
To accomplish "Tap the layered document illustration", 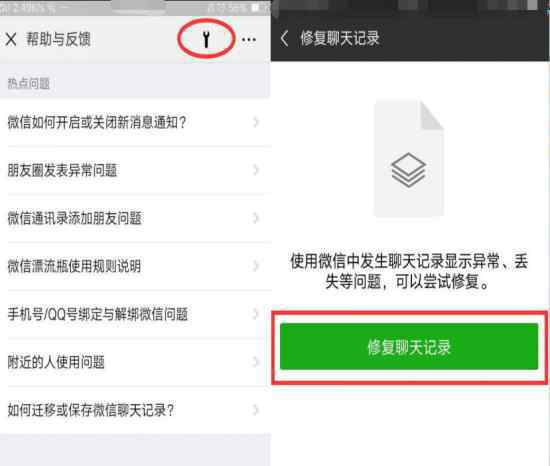I will click(409, 158).
